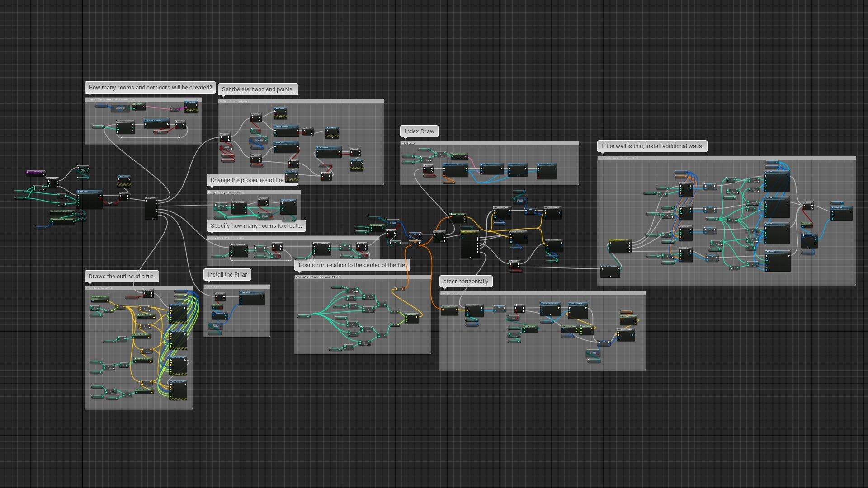This screenshot has width=868, height=488.
Task: Select the AND node near the start points group
Action: pos(227,147)
